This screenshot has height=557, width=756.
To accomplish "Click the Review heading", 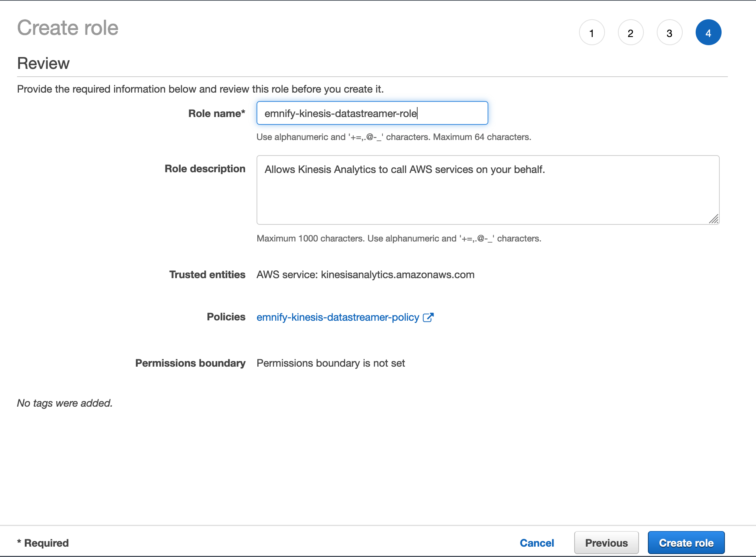I will coord(43,63).
